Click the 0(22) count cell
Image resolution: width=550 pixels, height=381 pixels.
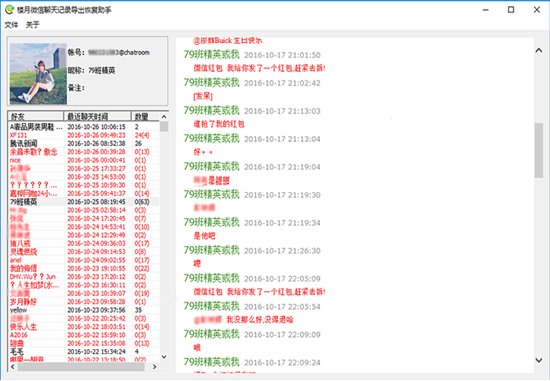(x=142, y=268)
